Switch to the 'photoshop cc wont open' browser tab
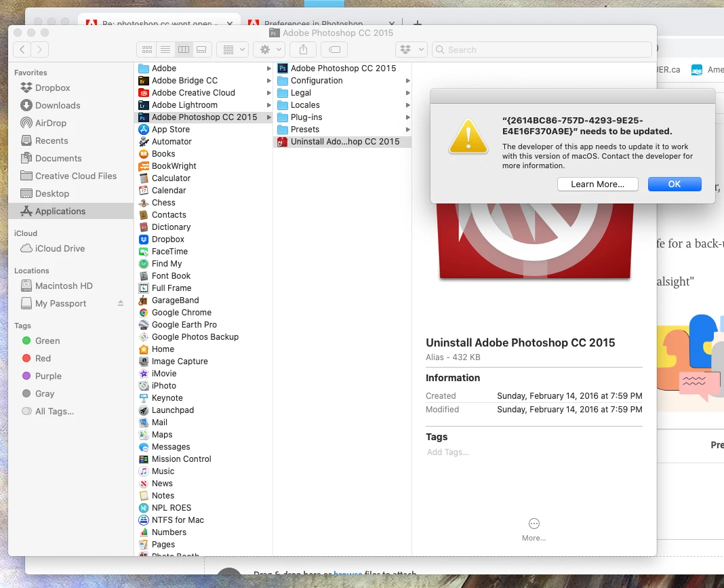This screenshot has width=724, height=588. tap(157, 22)
